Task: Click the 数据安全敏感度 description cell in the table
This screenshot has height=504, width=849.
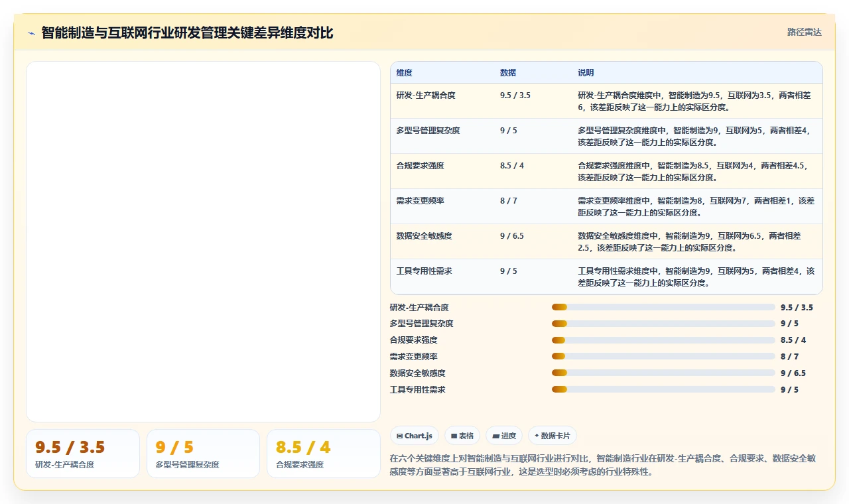Action: point(696,241)
